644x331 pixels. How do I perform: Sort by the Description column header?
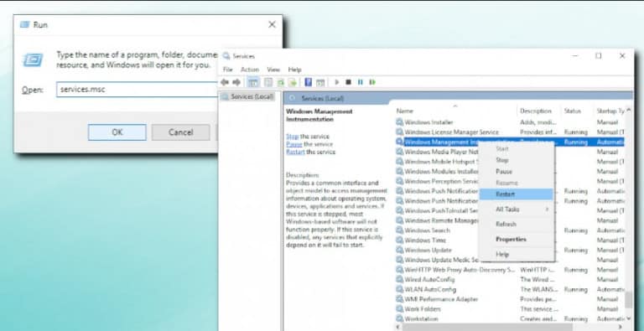pyautogui.click(x=538, y=111)
